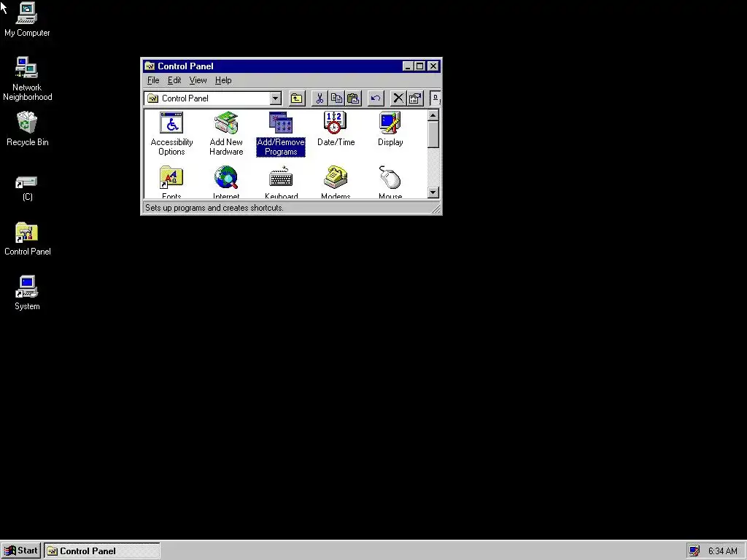Select System desktop shortcut
The image size is (747, 560).
tap(27, 293)
